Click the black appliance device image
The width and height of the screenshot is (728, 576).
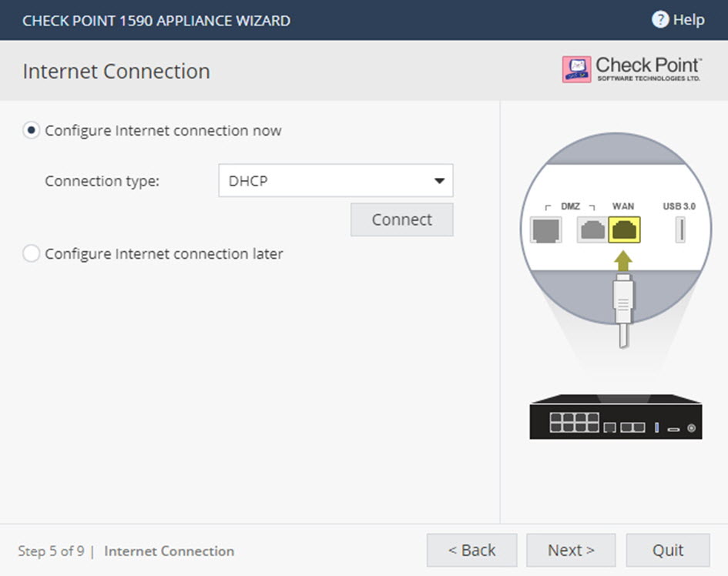[x=616, y=417]
